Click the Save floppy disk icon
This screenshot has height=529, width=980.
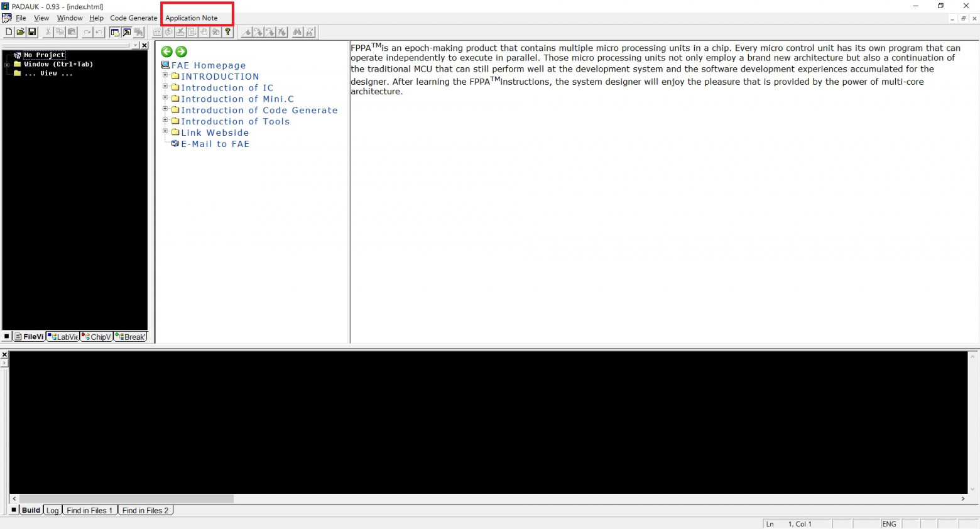pos(33,32)
